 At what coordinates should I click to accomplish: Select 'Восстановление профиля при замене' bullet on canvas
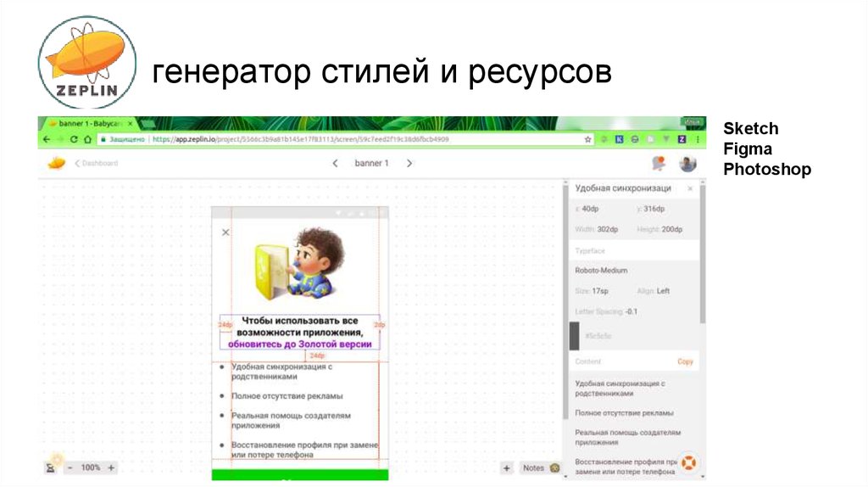(304, 450)
